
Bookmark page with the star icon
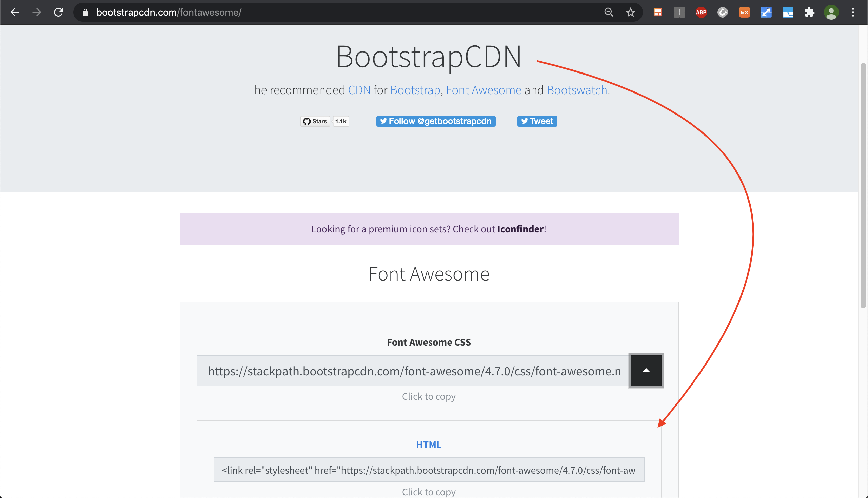(x=630, y=12)
